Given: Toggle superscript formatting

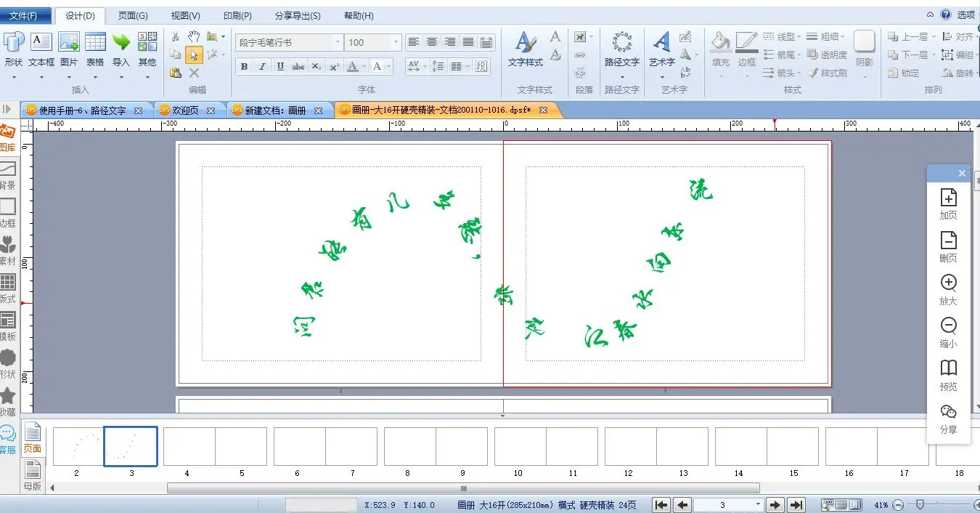Looking at the screenshot, I should pos(335,66).
